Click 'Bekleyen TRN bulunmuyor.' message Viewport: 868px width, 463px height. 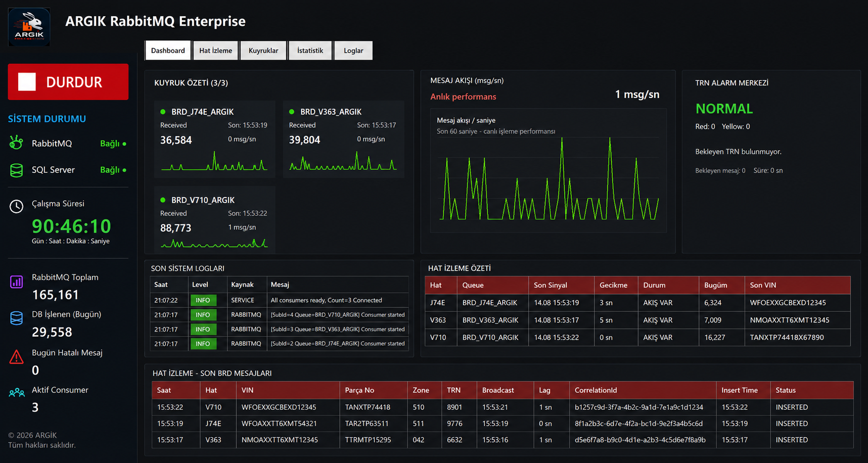click(738, 152)
